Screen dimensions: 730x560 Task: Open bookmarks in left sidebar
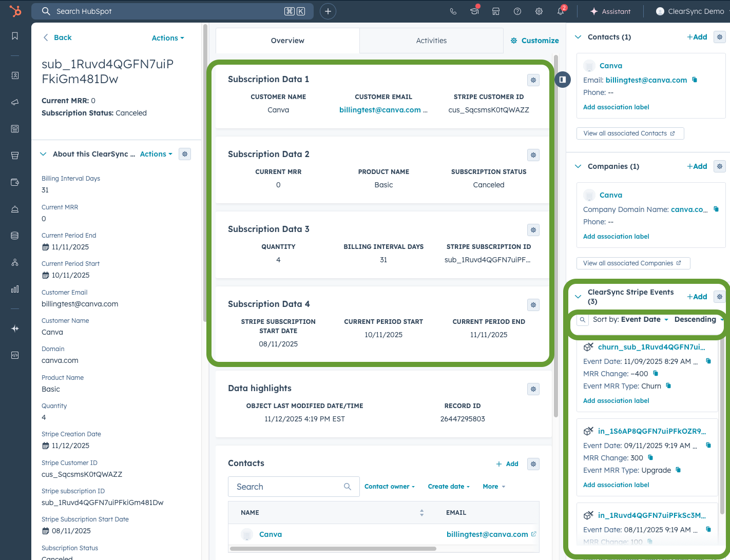tap(15, 36)
